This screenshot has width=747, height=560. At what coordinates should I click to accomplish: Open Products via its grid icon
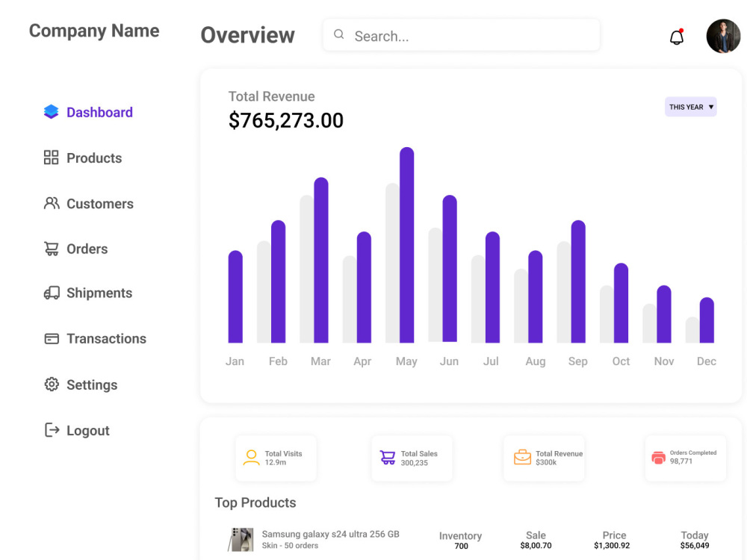[51, 158]
